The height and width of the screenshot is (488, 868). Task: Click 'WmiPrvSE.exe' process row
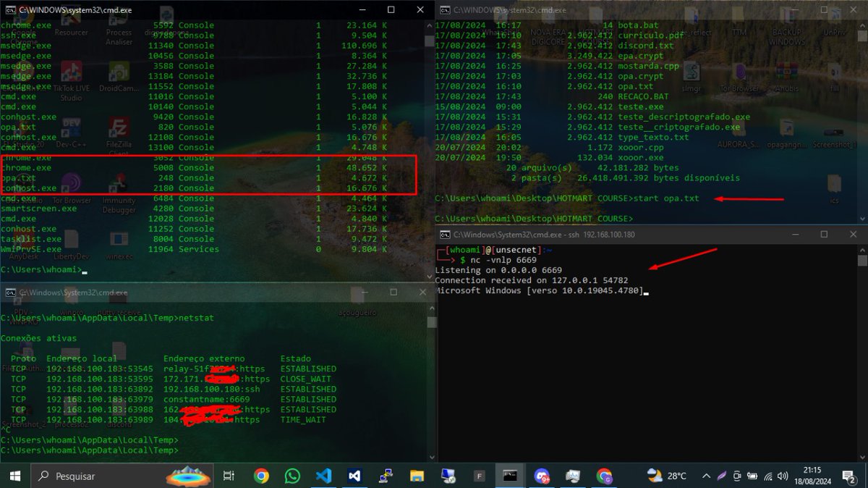click(x=195, y=248)
